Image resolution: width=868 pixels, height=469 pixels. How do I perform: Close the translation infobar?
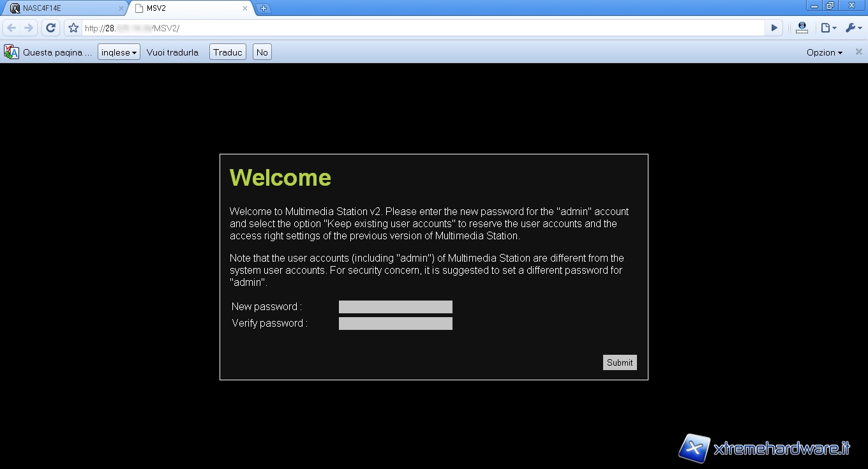pyautogui.click(x=858, y=52)
